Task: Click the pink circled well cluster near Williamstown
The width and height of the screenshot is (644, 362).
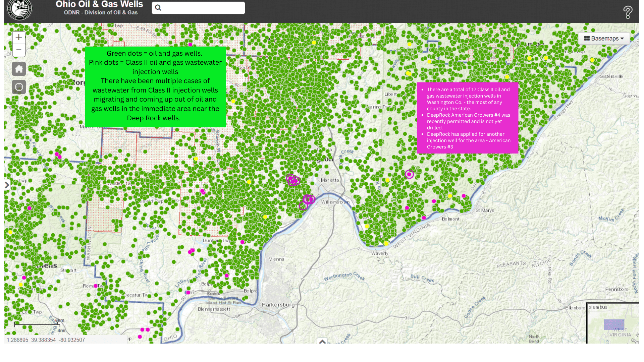Action: click(309, 200)
